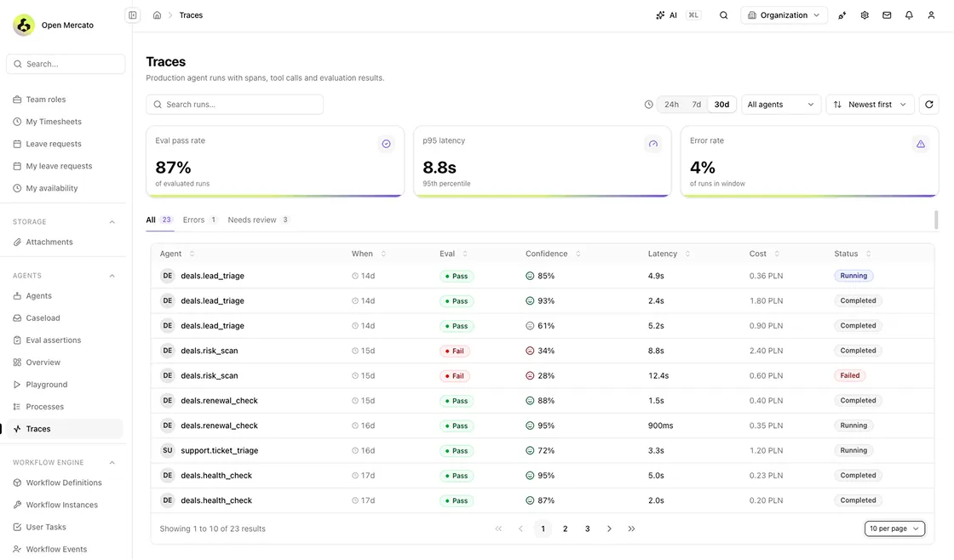Viewport: 954px width, 560px height.
Task: Jump to last results page arrow
Action: click(631, 529)
